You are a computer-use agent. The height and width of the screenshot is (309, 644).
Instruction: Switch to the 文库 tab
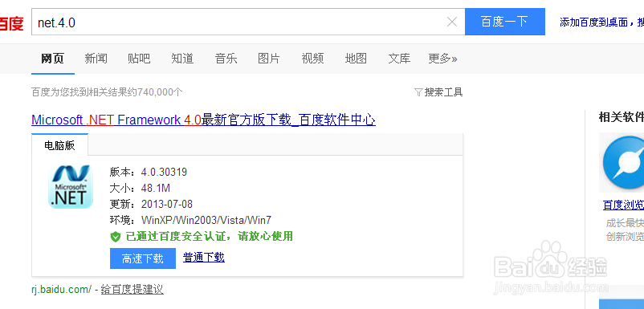[399, 59]
